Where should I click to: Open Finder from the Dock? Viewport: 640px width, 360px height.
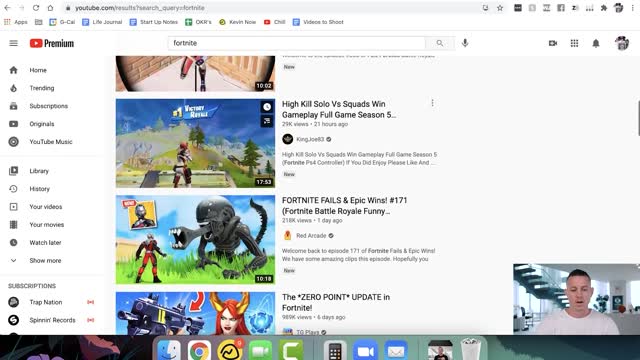click(169, 350)
